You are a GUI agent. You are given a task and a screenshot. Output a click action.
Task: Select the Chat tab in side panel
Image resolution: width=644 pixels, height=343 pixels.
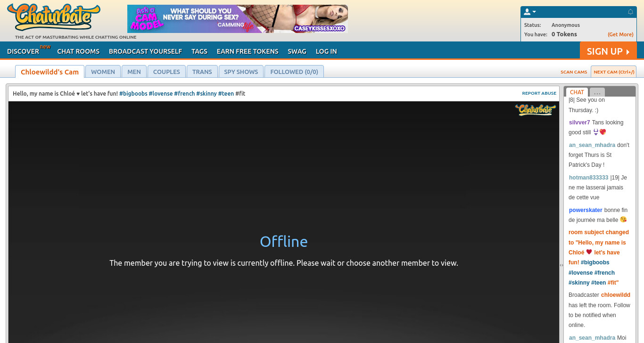coord(577,92)
